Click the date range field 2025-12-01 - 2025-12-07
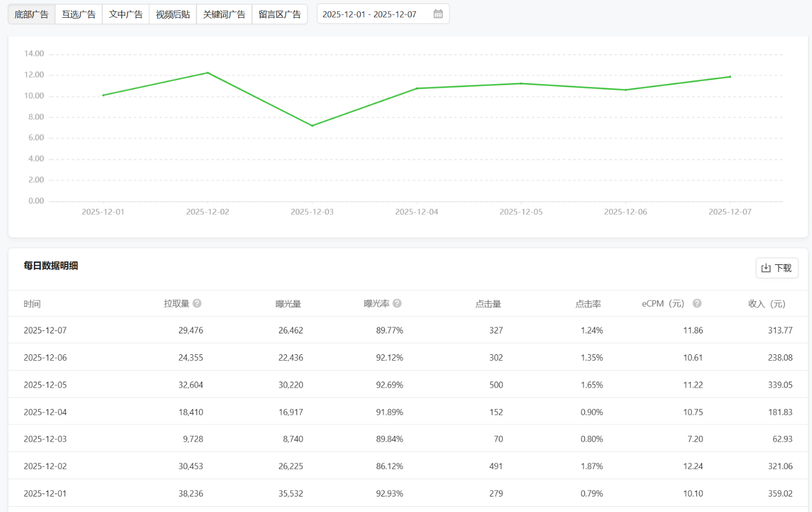Screen dimensions: 812x512 [370, 14]
